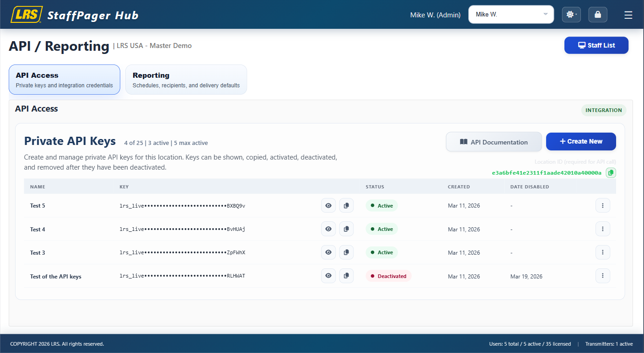The width and height of the screenshot is (644, 353).
Task: Open the API Documentation page
Action: (494, 142)
